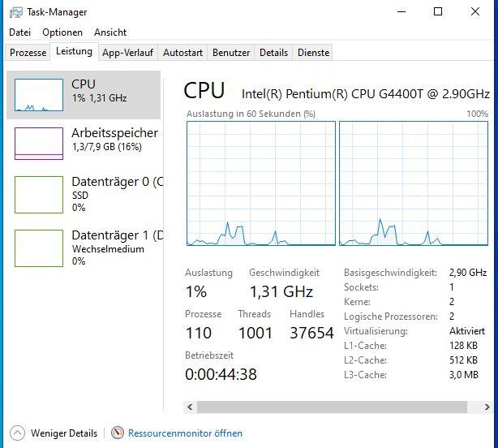Image resolution: width=498 pixels, height=448 pixels.
Task: Switch to the App-Verlauf tab
Action: tap(127, 53)
